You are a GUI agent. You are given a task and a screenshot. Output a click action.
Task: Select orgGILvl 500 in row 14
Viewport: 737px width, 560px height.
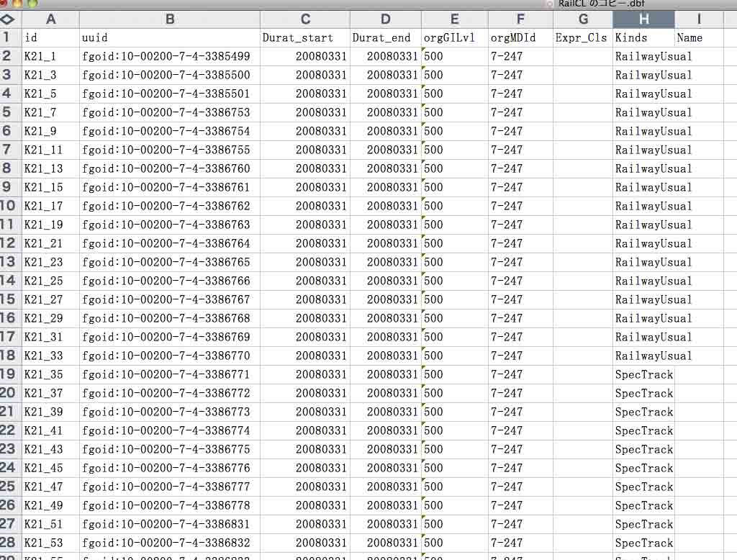click(x=455, y=281)
